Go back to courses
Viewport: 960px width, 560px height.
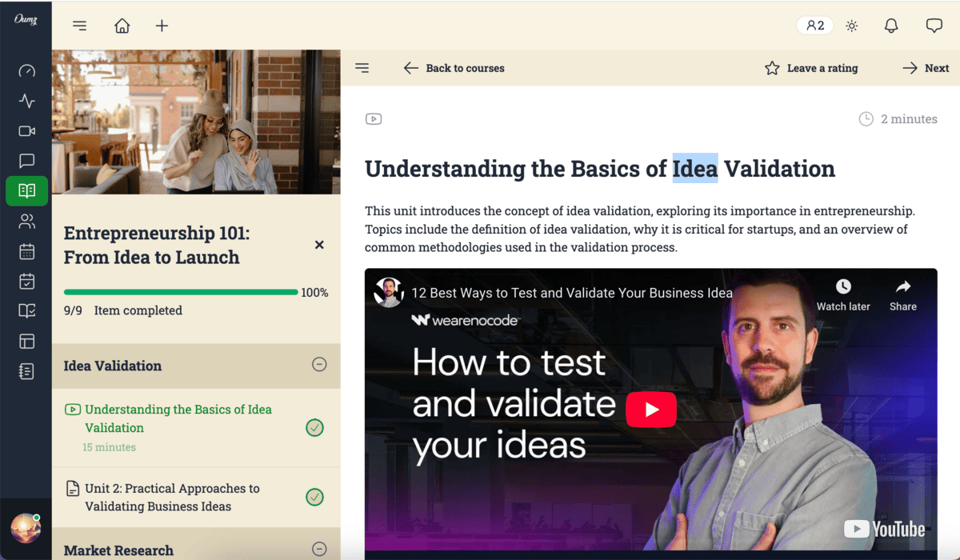(454, 68)
